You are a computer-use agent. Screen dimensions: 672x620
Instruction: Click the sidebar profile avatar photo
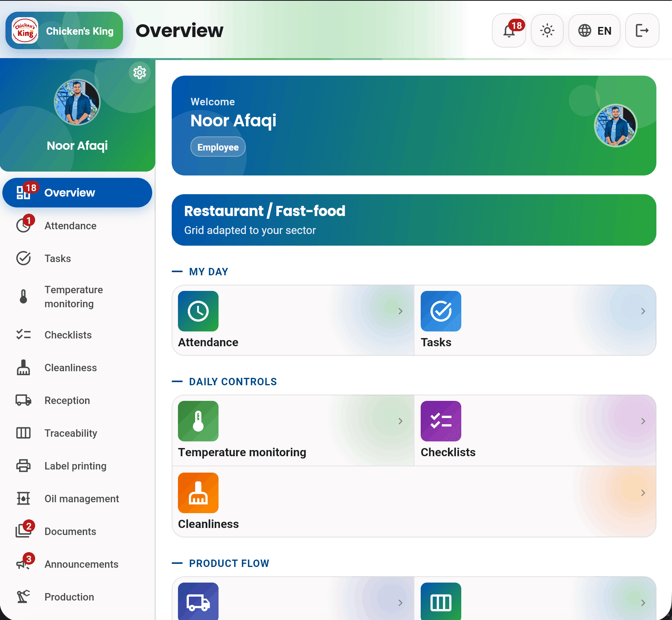point(77,102)
